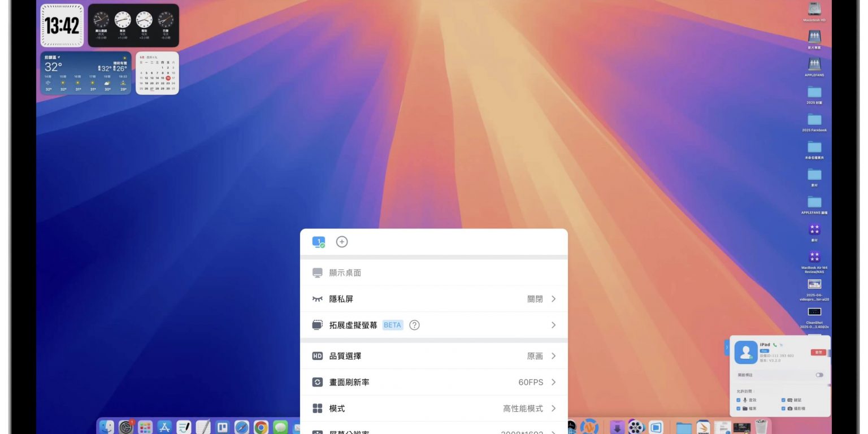The width and height of the screenshot is (868, 434).
Task: Add a new screen with plus icon
Action: (x=342, y=242)
